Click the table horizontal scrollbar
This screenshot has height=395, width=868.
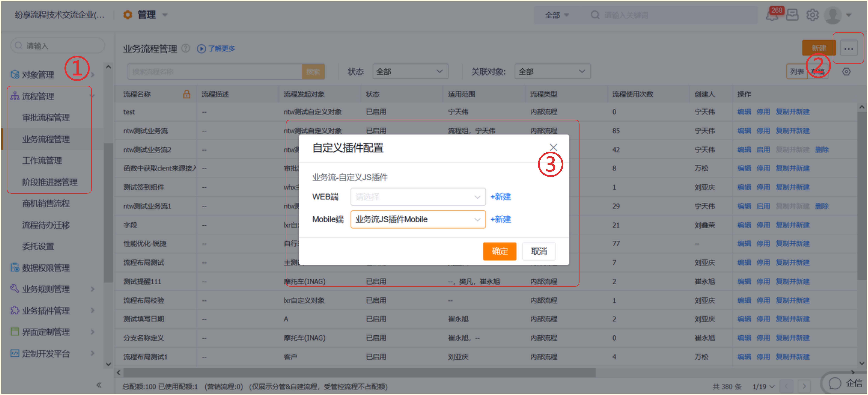(359, 373)
